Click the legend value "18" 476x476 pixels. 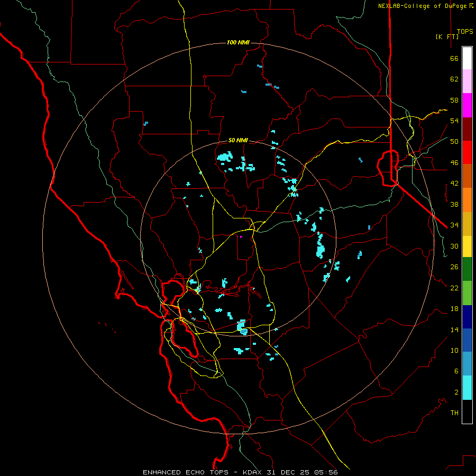[x=454, y=309]
